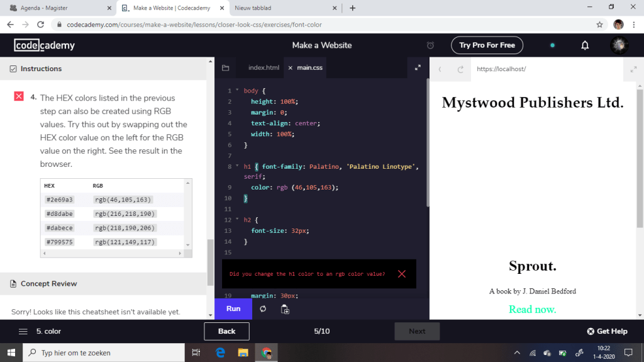Viewport: 644px width, 362px height.
Task: Open the lesson menu labeled 5. color
Action: (40, 331)
